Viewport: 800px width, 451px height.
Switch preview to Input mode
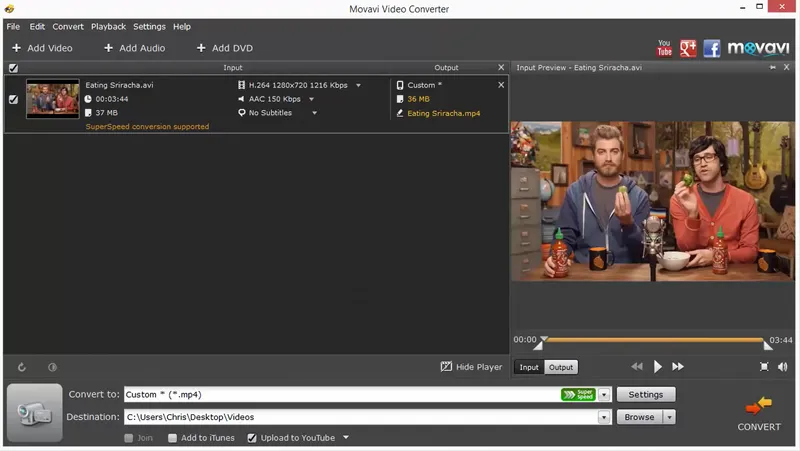click(529, 367)
